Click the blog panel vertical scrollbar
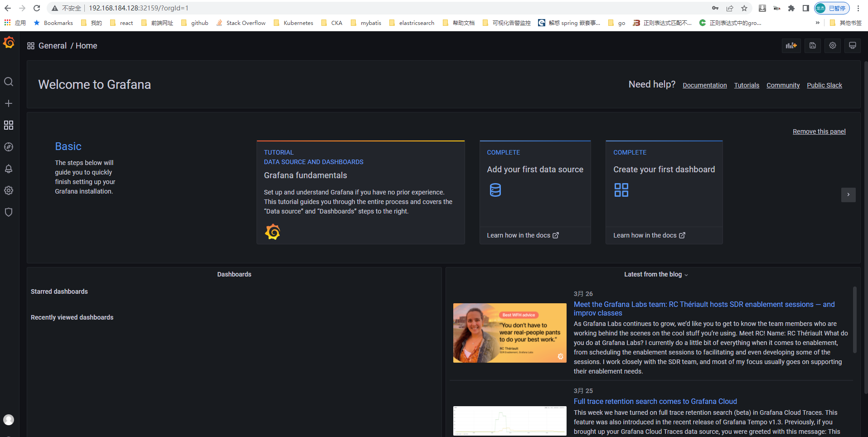Image resolution: width=868 pixels, height=437 pixels. point(855,320)
